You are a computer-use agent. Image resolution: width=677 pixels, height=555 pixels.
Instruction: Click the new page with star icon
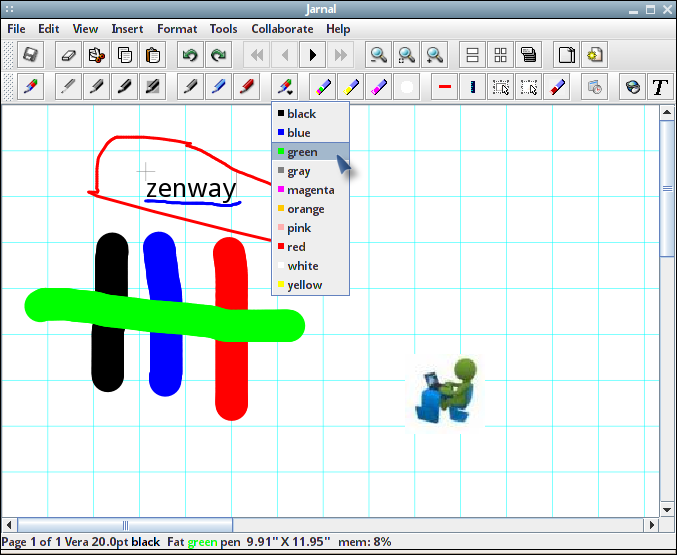pyautogui.click(x=595, y=55)
